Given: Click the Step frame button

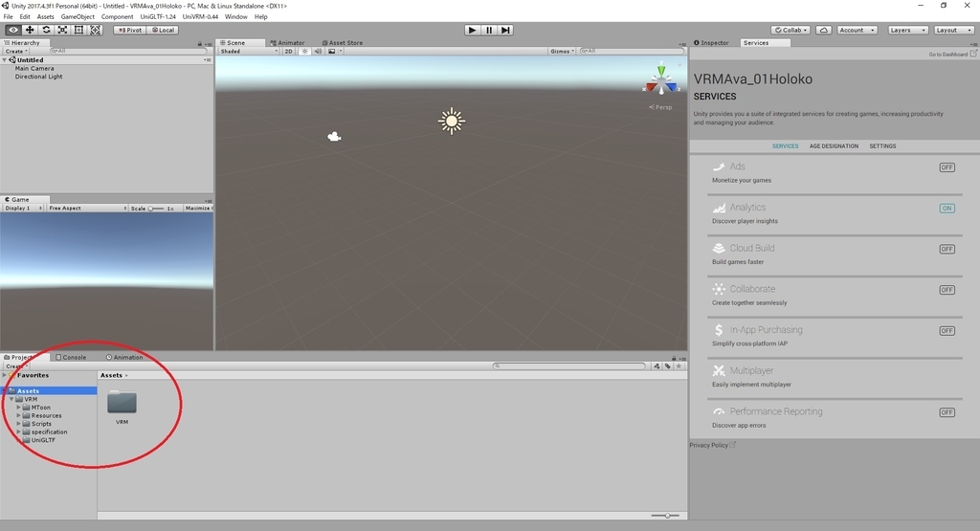Looking at the screenshot, I should click(x=505, y=30).
